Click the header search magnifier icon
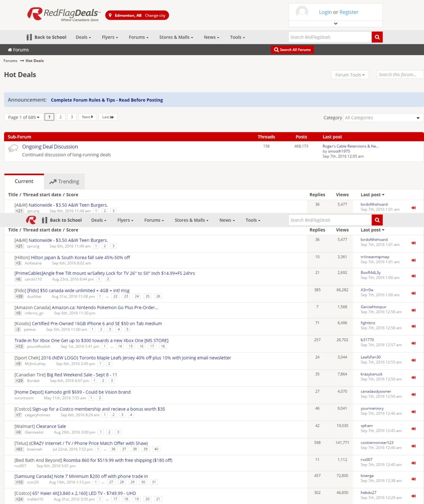Screen dimensions: 424x504 (x=377, y=37)
